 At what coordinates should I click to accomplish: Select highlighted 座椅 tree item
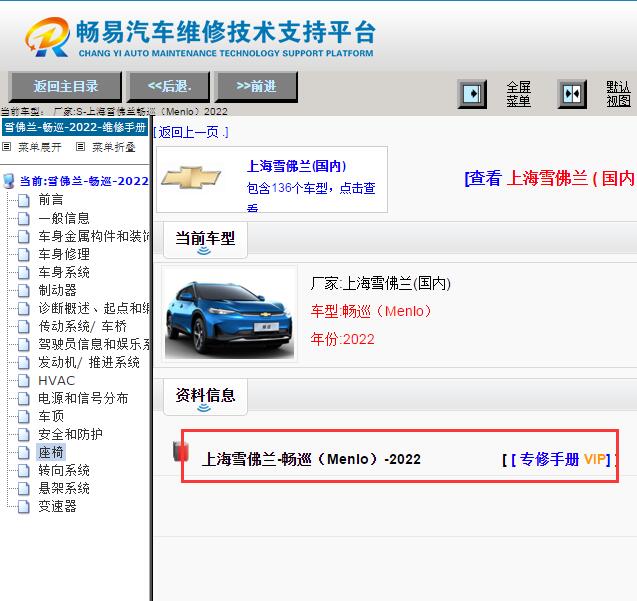tap(51, 452)
